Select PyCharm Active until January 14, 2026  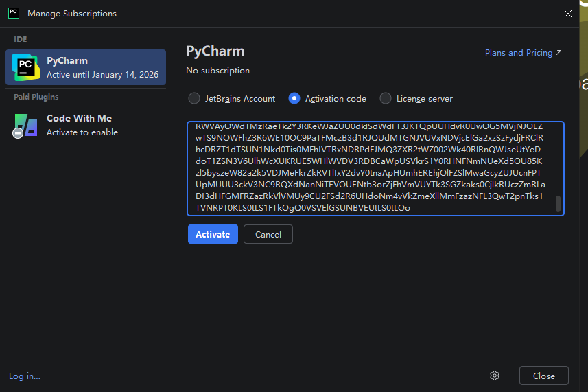(x=86, y=67)
